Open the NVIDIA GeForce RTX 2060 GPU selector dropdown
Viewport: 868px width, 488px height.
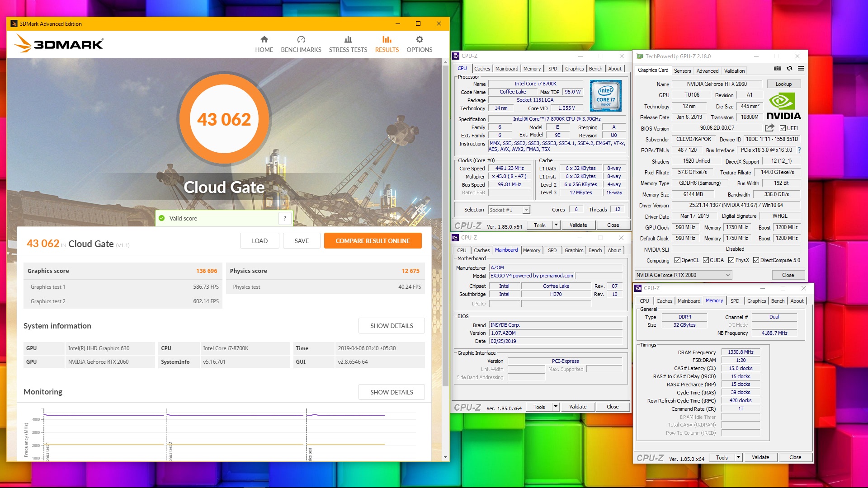(x=683, y=275)
